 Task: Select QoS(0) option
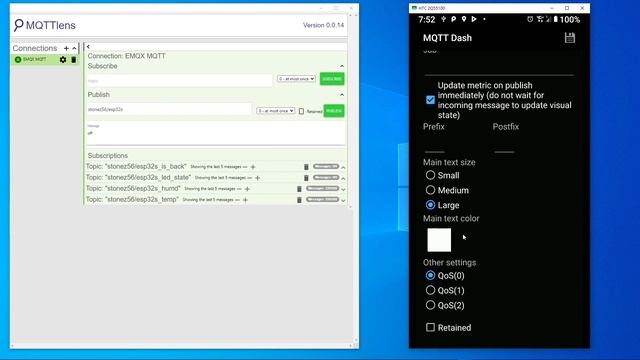[x=430, y=276]
